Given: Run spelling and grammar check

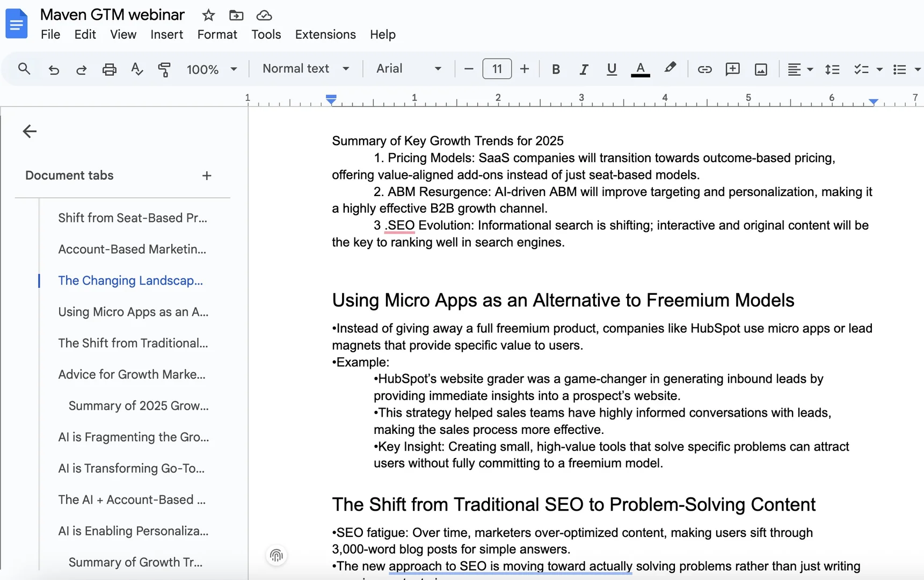Looking at the screenshot, I should click(x=137, y=69).
